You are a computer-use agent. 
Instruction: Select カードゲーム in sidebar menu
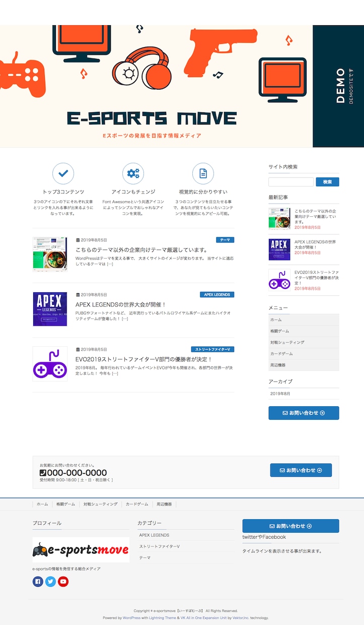coord(304,354)
